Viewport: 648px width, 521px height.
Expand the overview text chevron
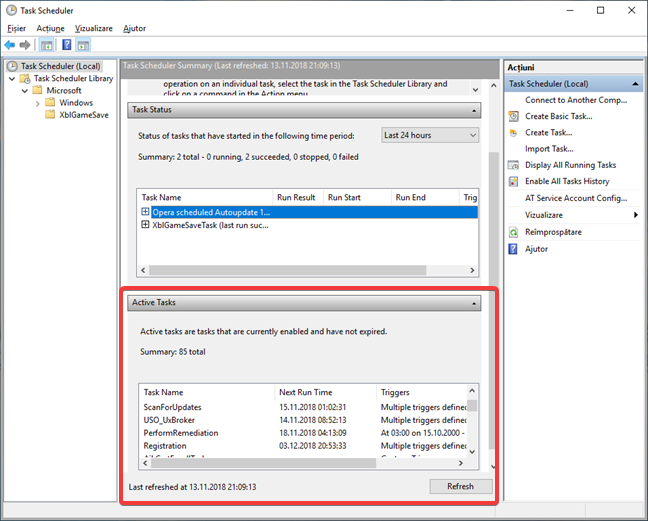(x=476, y=90)
